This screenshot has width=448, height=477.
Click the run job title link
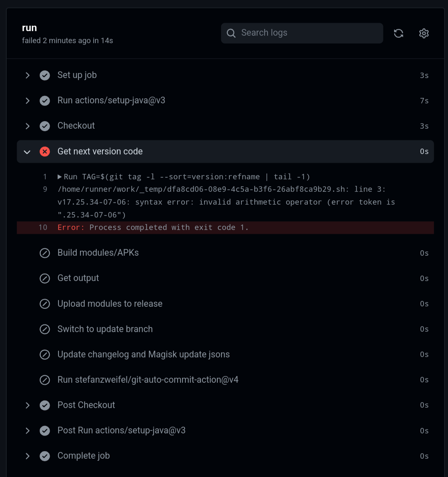click(29, 27)
